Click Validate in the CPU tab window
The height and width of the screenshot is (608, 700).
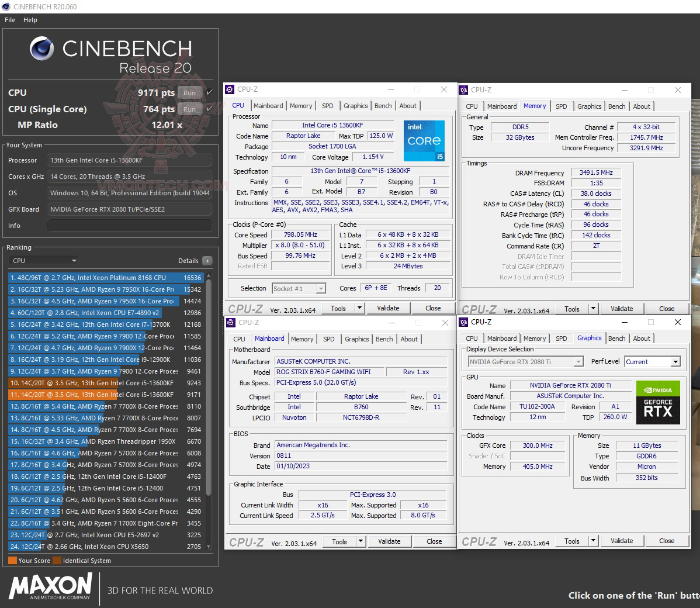click(x=389, y=308)
